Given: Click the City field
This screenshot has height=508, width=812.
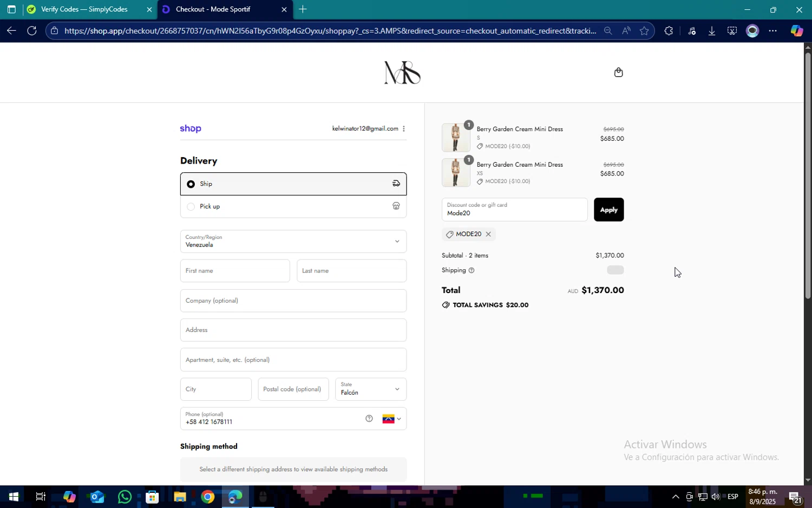Looking at the screenshot, I should tap(215, 389).
